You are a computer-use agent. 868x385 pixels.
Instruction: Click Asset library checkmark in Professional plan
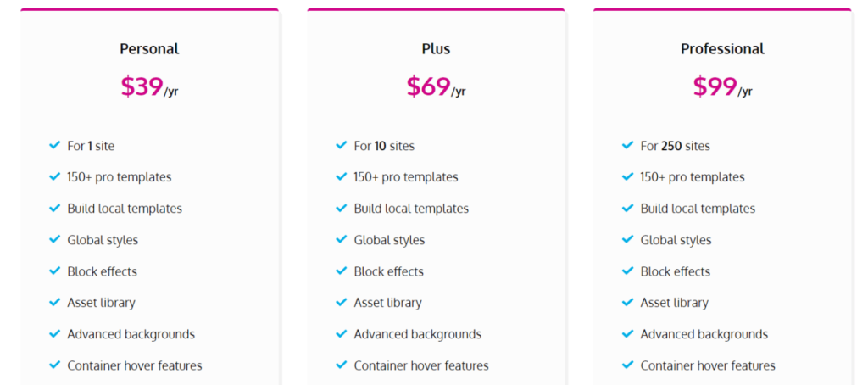click(x=628, y=303)
